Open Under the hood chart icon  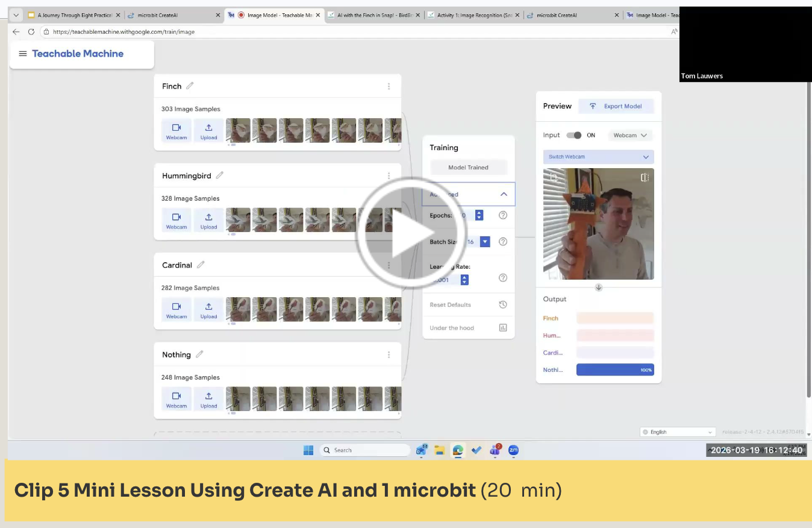503,328
